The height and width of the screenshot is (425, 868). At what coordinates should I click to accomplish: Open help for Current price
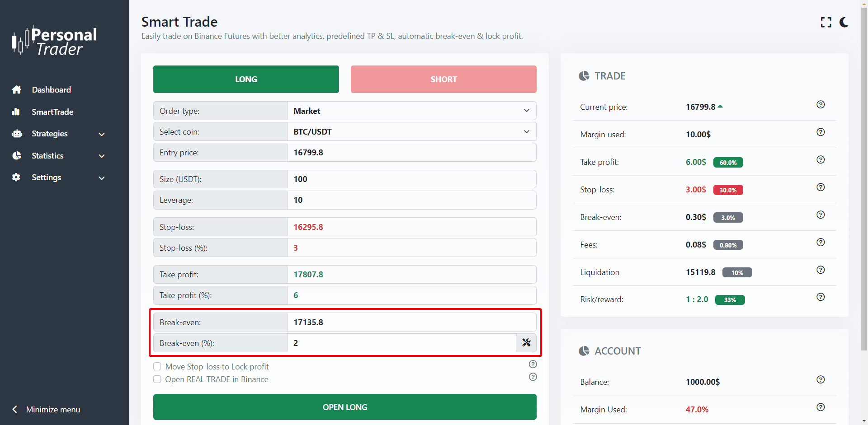821,105
